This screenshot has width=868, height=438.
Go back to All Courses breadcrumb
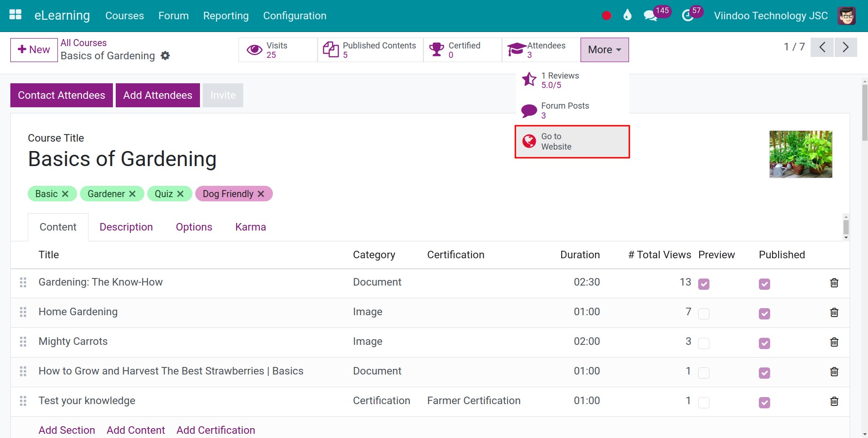tap(84, 43)
